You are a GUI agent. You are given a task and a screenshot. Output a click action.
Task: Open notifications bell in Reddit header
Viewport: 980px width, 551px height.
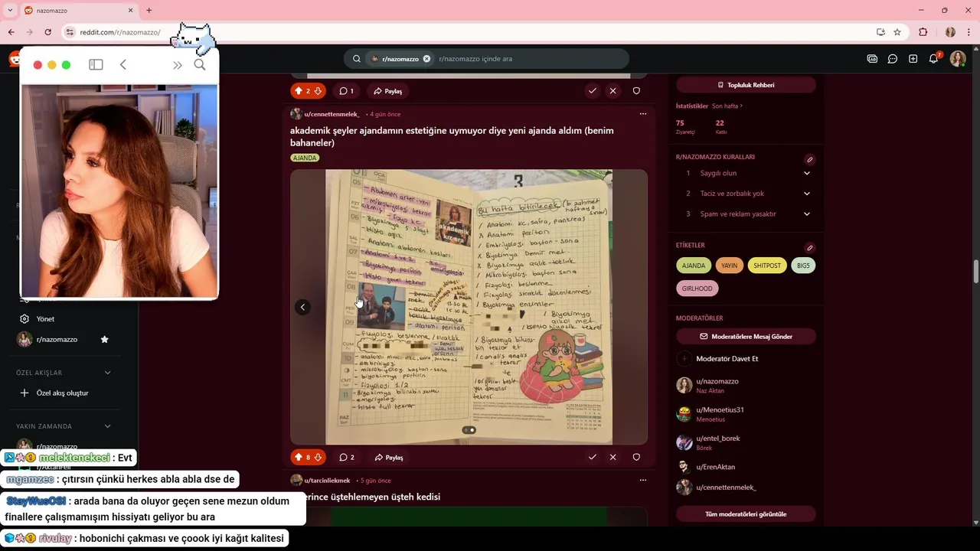tap(933, 59)
